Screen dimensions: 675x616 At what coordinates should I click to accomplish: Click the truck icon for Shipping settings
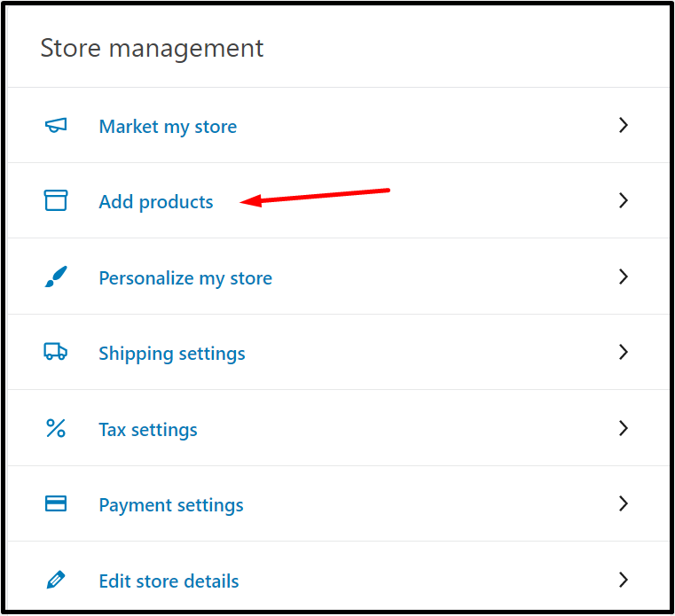click(x=56, y=352)
